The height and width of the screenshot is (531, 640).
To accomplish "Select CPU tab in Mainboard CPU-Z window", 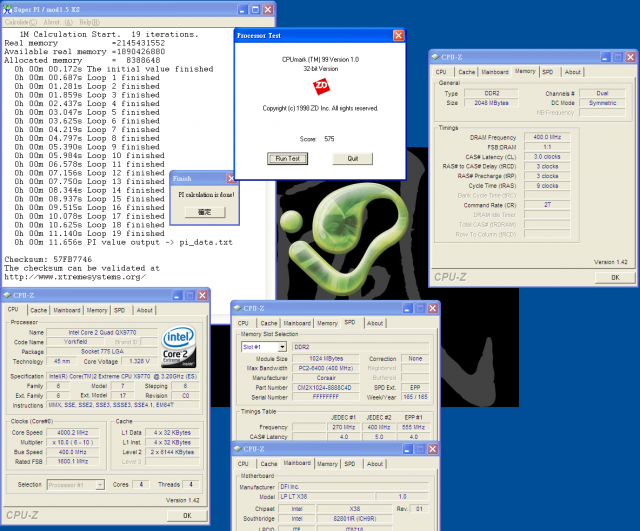I will click(x=243, y=464).
